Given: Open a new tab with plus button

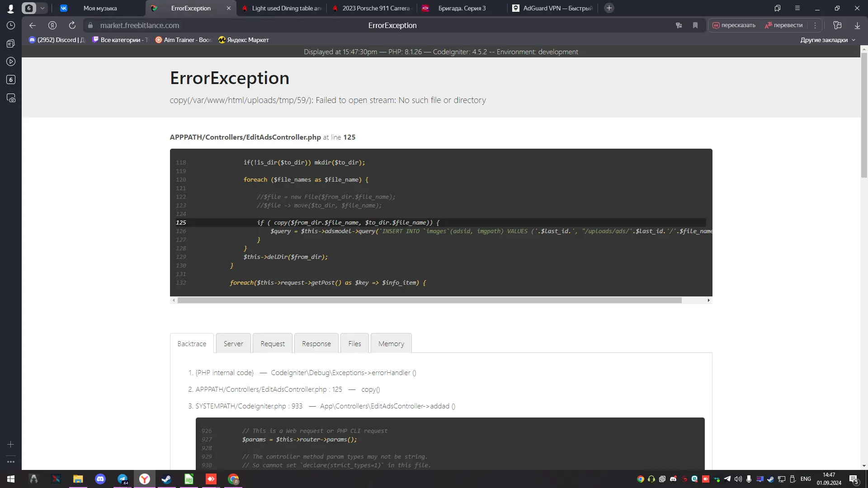Looking at the screenshot, I should [609, 8].
